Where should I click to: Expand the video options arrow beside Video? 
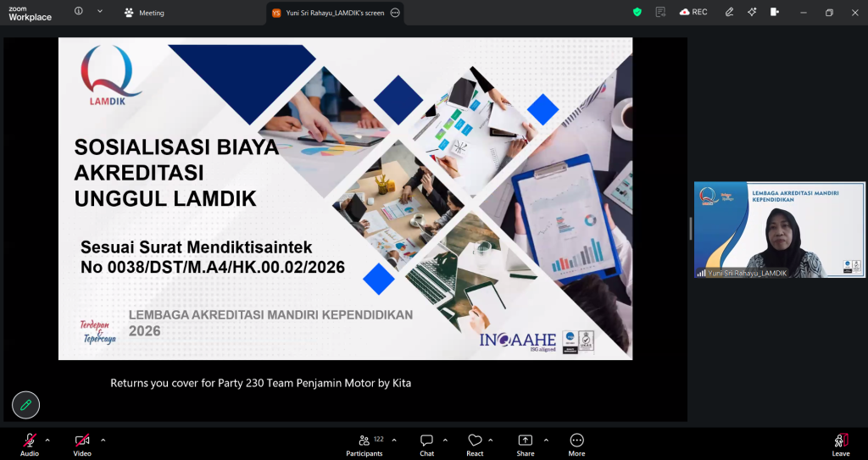103,440
